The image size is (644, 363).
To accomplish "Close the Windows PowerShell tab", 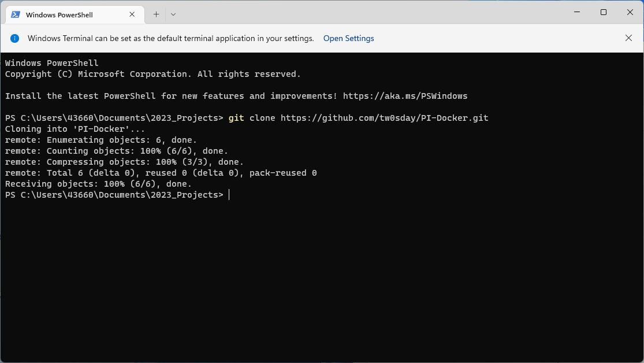I will click(132, 14).
